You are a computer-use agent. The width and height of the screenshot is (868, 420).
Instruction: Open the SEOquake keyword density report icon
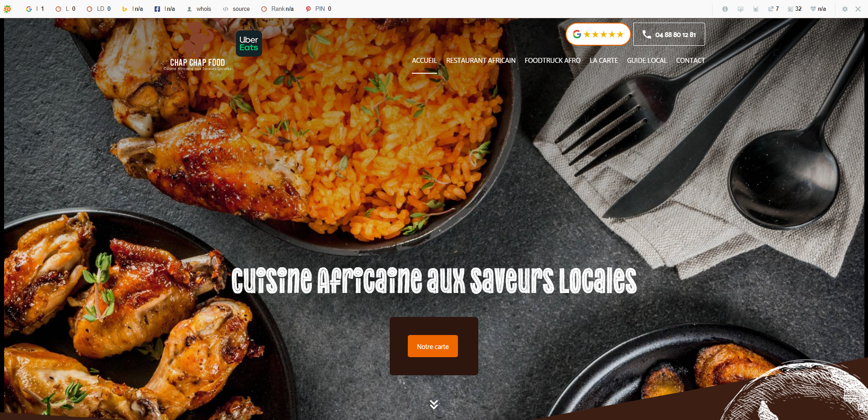click(x=756, y=9)
